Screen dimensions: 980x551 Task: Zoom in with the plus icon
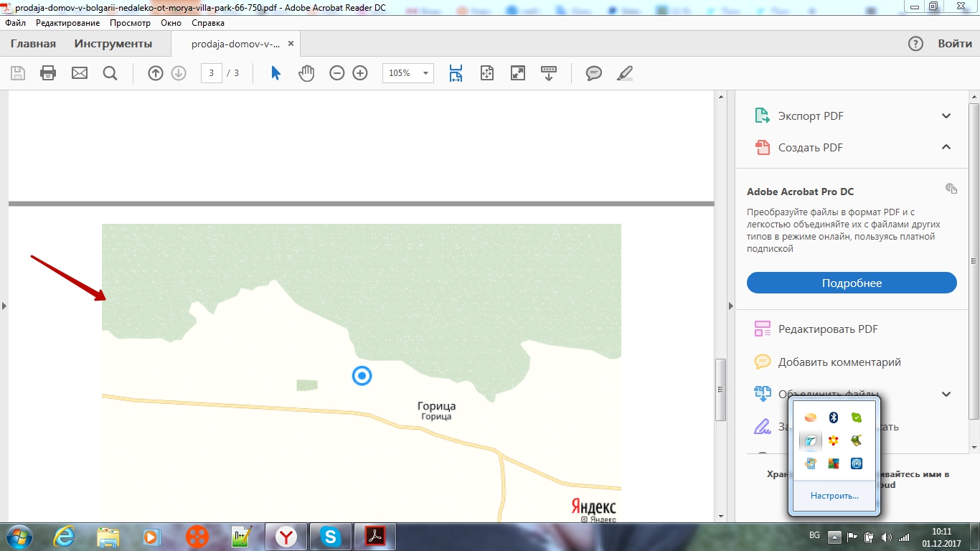point(360,72)
